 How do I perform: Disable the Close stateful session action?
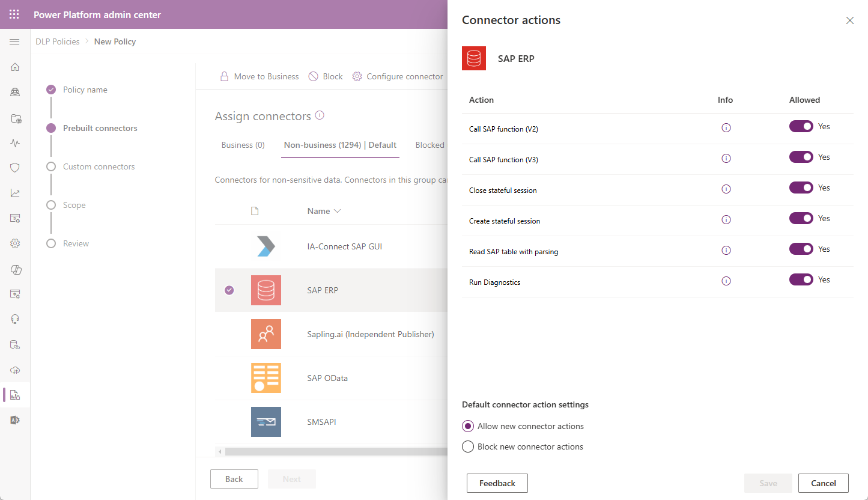801,187
